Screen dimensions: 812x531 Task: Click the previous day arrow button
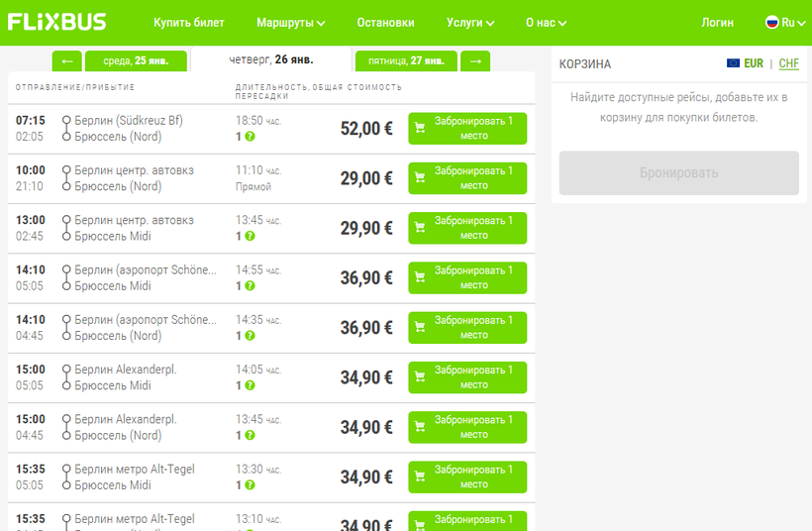pyautogui.click(x=66, y=61)
